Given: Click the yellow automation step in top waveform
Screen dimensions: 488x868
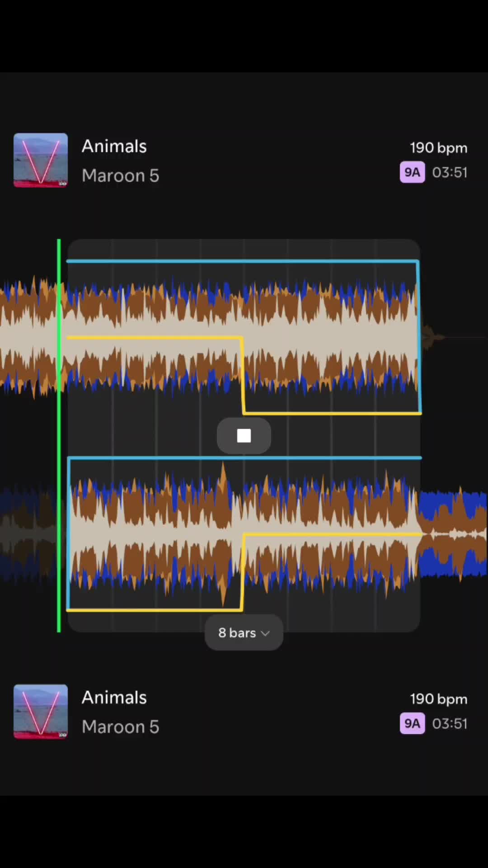Looking at the screenshot, I should pos(243,375).
